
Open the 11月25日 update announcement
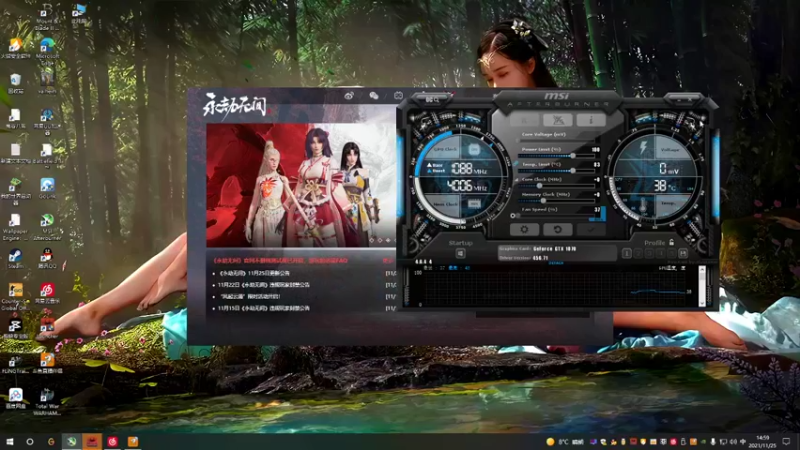coord(254,273)
